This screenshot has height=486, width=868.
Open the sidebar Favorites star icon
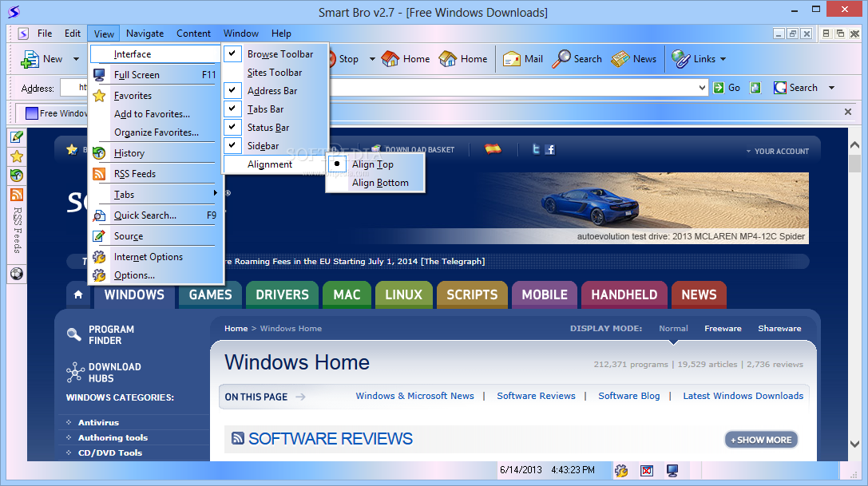click(17, 156)
